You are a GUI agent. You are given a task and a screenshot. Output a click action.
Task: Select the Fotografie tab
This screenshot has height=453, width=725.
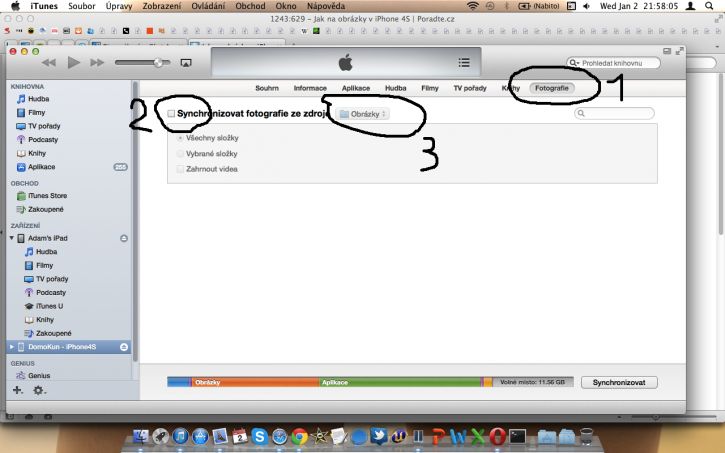click(x=552, y=88)
